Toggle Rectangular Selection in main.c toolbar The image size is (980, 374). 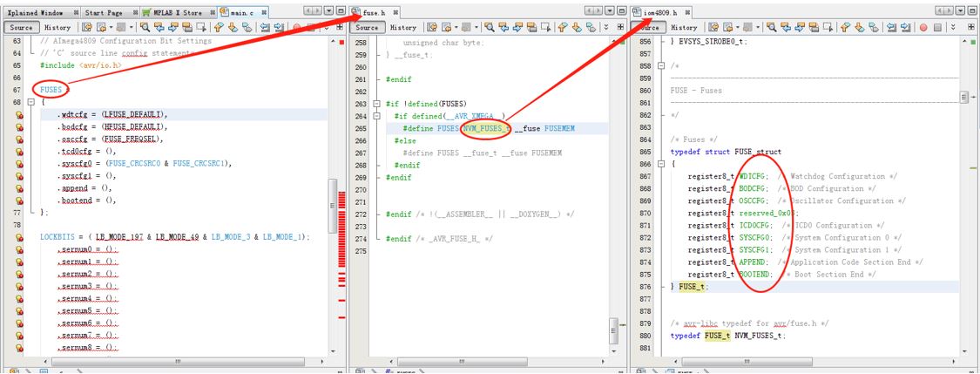[200, 28]
